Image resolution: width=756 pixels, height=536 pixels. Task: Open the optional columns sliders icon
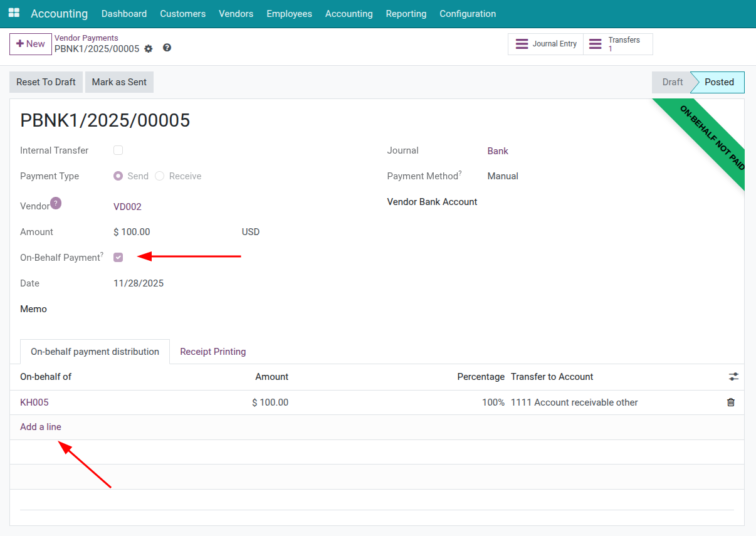pos(733,376)
